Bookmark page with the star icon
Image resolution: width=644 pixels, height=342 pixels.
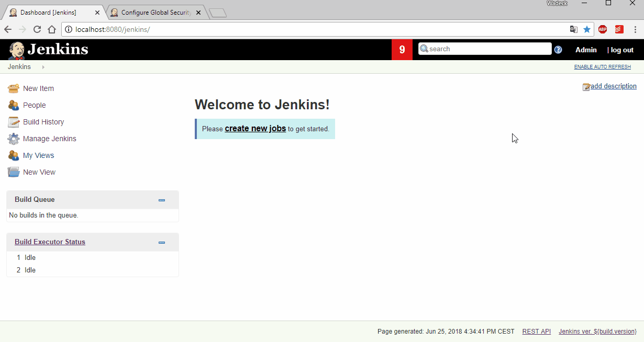[x=587, y=29]
